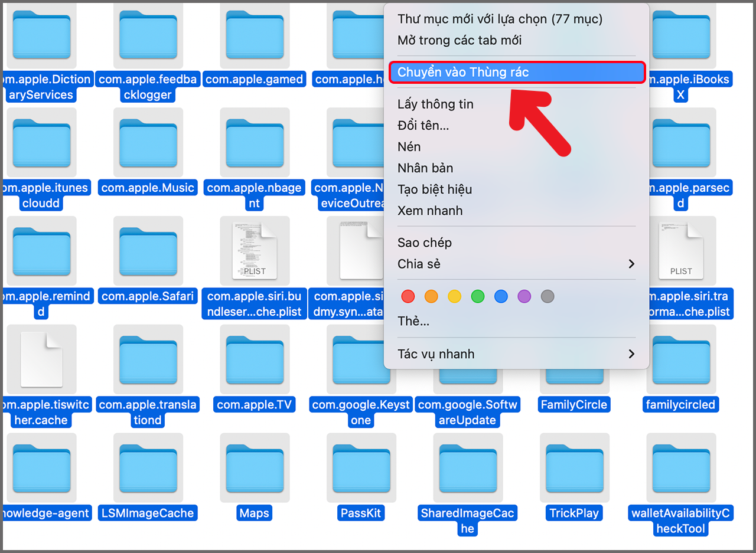
Task: Select the com.apple.itunescloudd folder icon
Action: pyautogui.click(x=41, y=142)
